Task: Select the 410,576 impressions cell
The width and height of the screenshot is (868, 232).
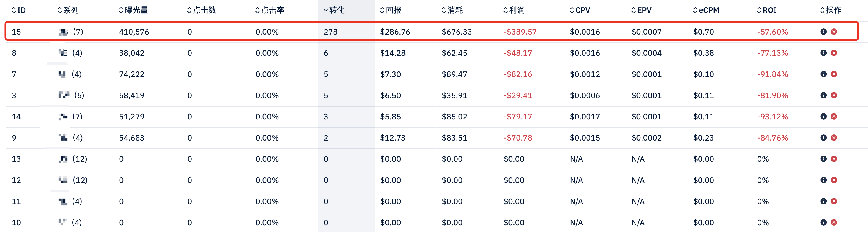Action: (x=134, y=32)
